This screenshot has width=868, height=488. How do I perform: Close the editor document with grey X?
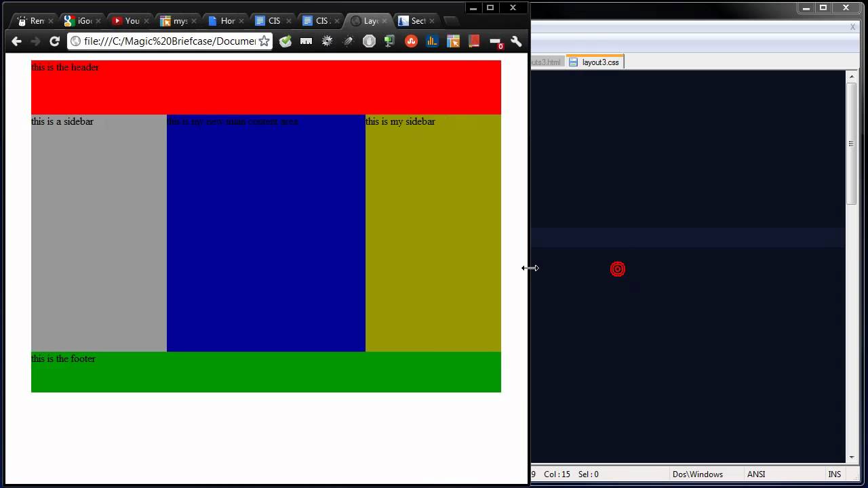(x=853, y=27)
